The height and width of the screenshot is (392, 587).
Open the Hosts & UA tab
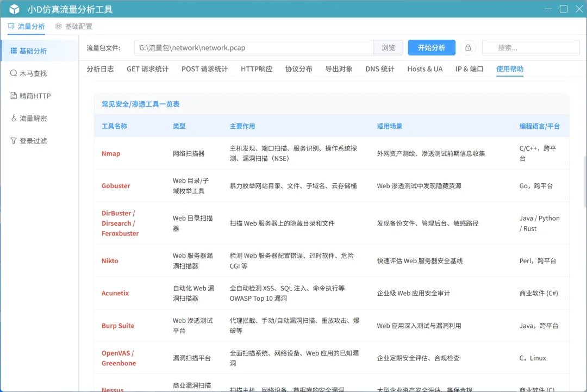click(425, 69)
